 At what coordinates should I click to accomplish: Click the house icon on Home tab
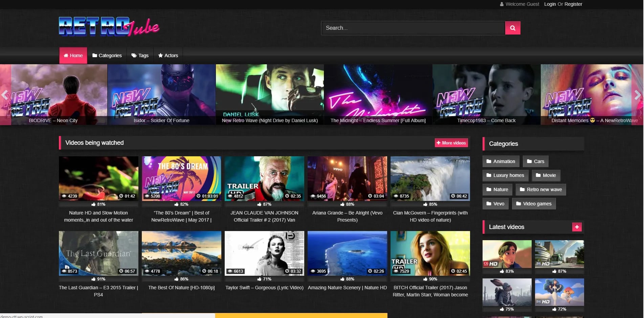click(x=66, y=55)
